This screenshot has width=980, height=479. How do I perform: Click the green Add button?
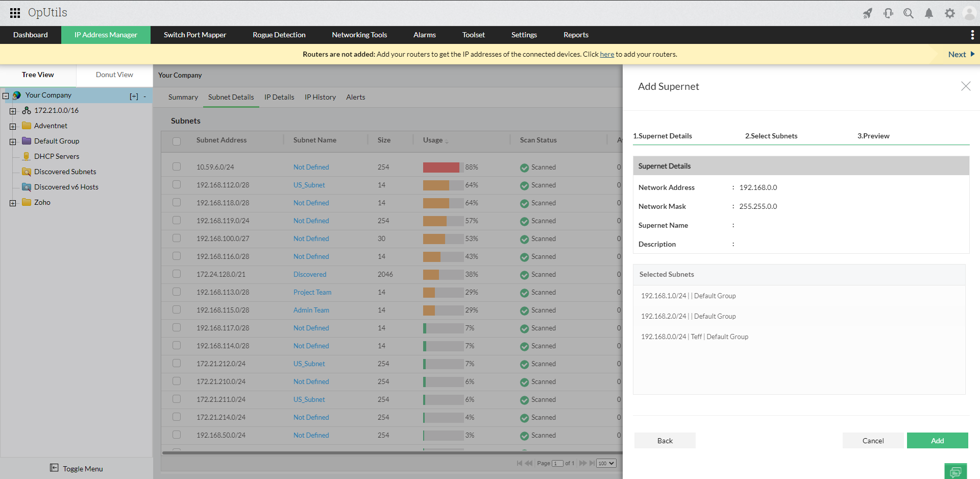point(937,440)
